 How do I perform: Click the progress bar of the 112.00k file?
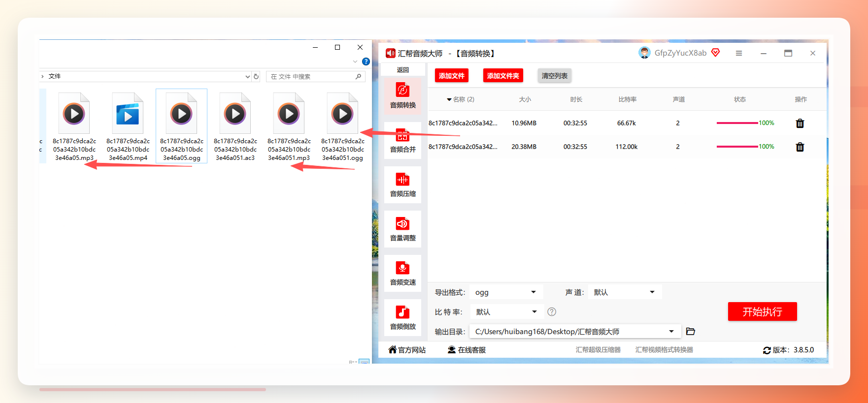737,147
